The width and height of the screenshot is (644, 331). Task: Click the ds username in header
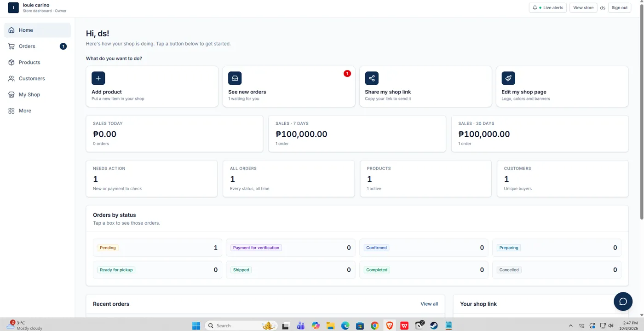[603, 8]
